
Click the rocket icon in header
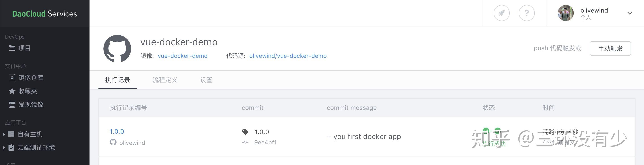click(x=501, y=13)
